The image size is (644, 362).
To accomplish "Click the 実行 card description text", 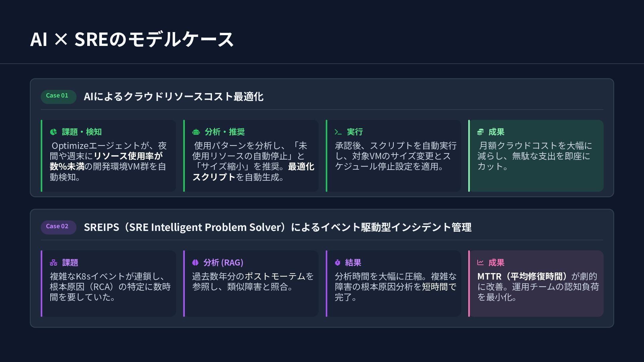I will [395, 156].
